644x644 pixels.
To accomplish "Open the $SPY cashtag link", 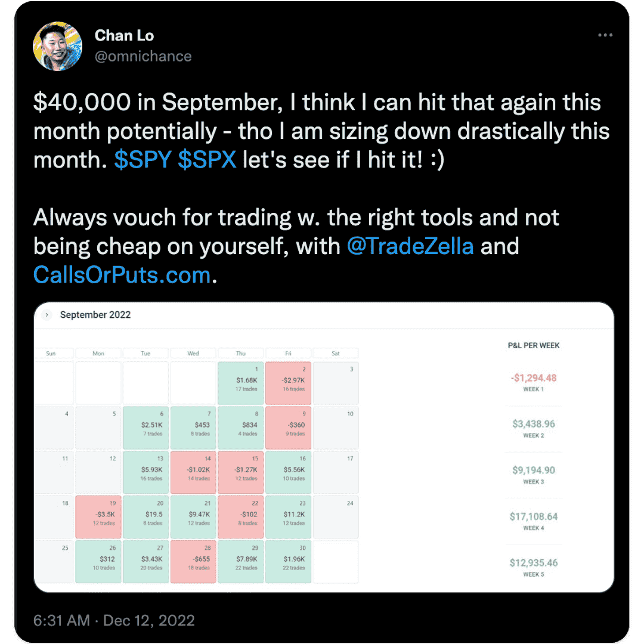I will (143, 160).
